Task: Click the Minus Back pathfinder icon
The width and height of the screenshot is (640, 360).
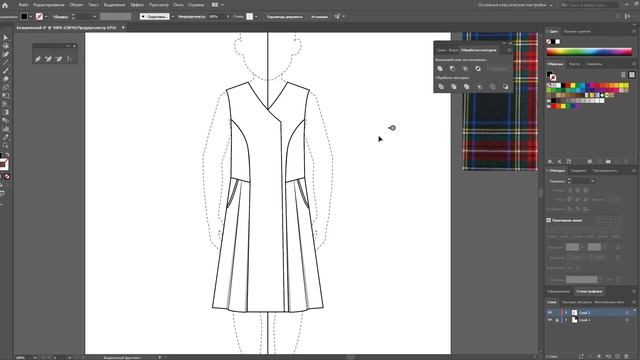Action: [x=506, y=87]
